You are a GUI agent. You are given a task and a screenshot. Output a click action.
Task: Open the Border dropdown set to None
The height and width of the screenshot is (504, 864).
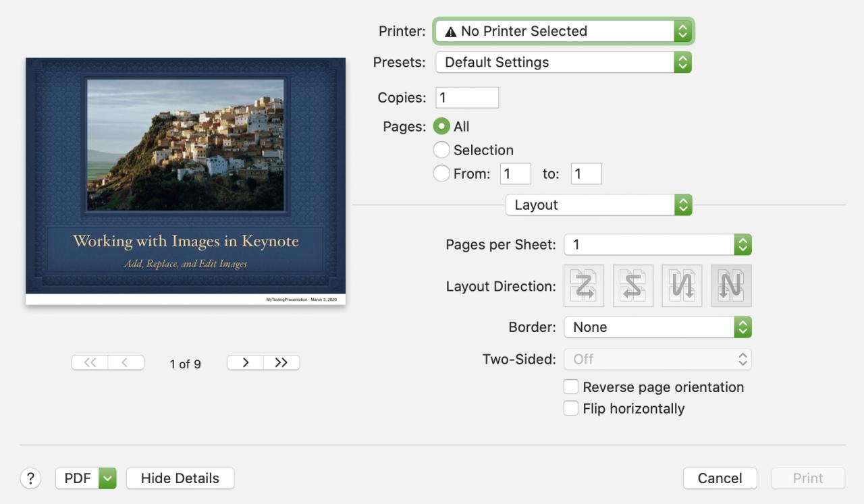(657, 327)
